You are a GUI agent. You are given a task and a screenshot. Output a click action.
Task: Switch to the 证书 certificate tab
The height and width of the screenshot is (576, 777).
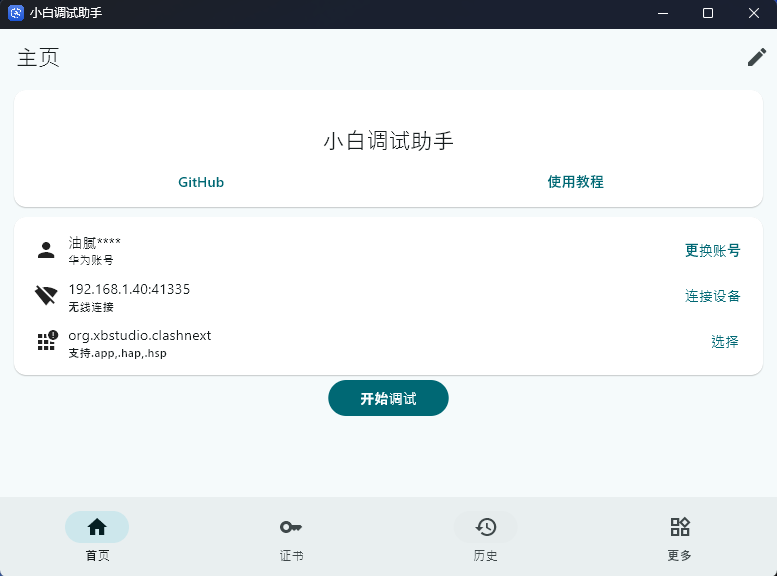pos(291,537)
